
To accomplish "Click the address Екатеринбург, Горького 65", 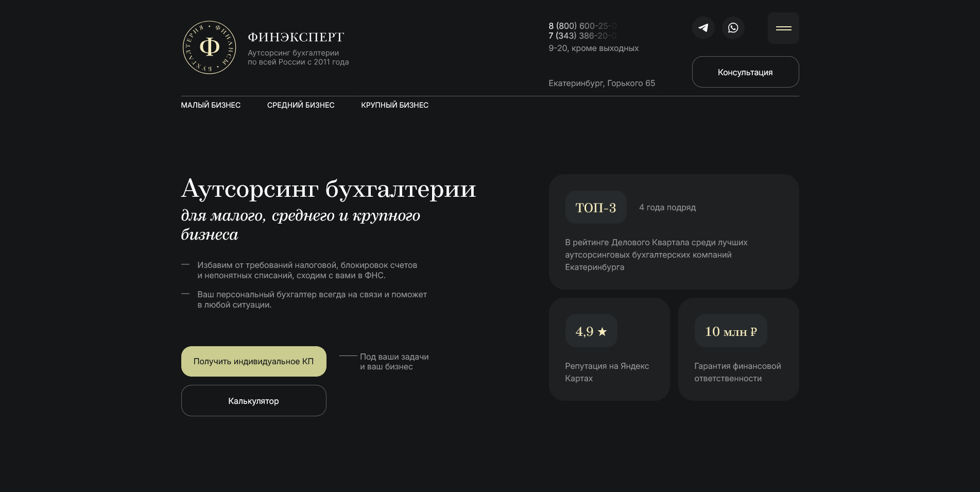I will pyautogui.click(x=601, y=83).
